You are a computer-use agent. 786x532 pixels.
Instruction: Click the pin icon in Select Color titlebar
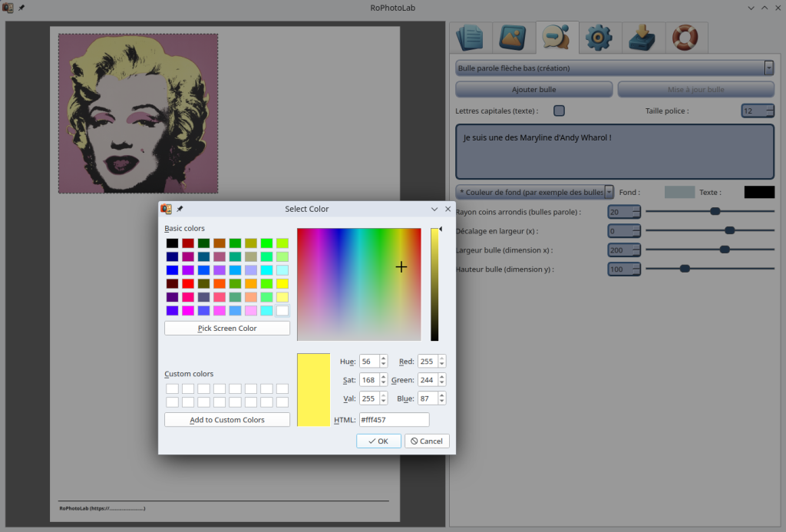pos(180,209)
